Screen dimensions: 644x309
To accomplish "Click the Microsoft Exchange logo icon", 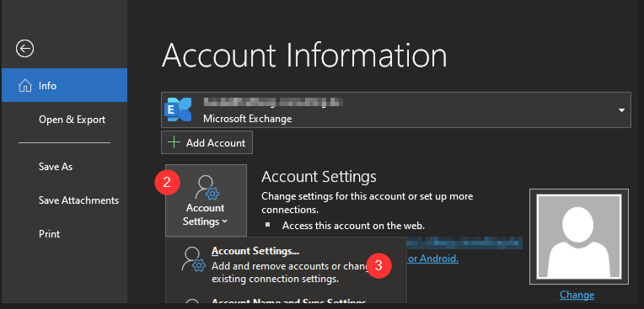I will pos(178,109).
